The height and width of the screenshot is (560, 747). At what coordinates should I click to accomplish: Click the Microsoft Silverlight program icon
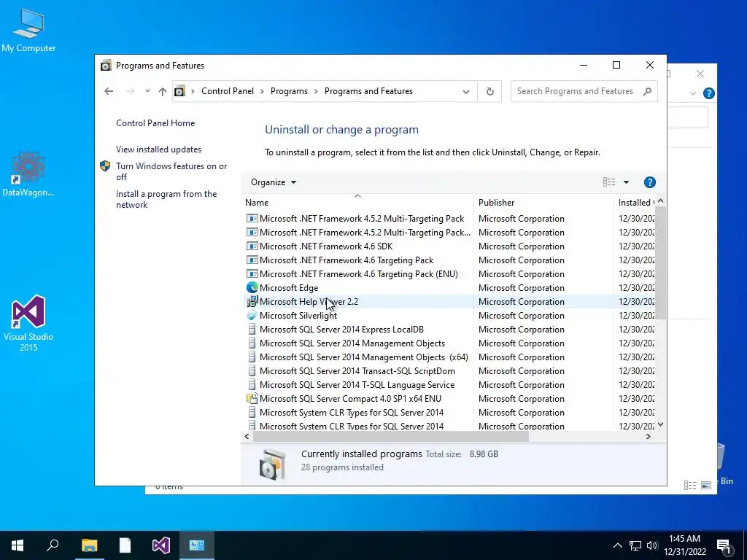click(x=252, y=315)
